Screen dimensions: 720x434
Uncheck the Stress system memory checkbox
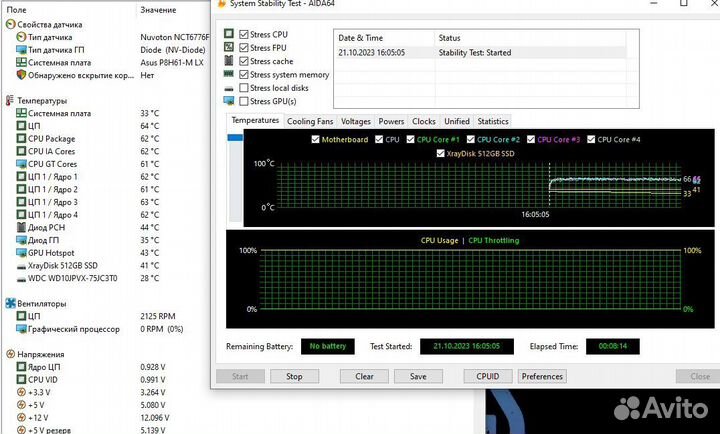point(244,74)
